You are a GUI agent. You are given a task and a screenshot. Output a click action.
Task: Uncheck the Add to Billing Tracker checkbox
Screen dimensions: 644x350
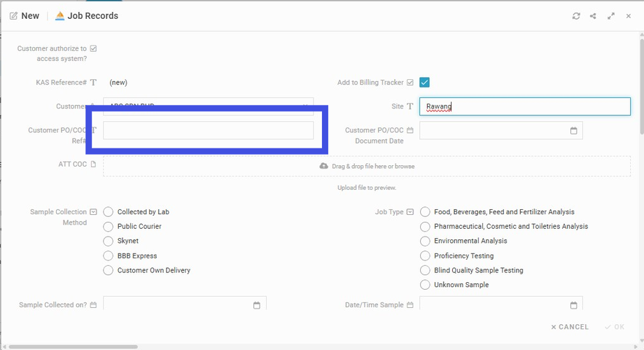coord(424,83)
